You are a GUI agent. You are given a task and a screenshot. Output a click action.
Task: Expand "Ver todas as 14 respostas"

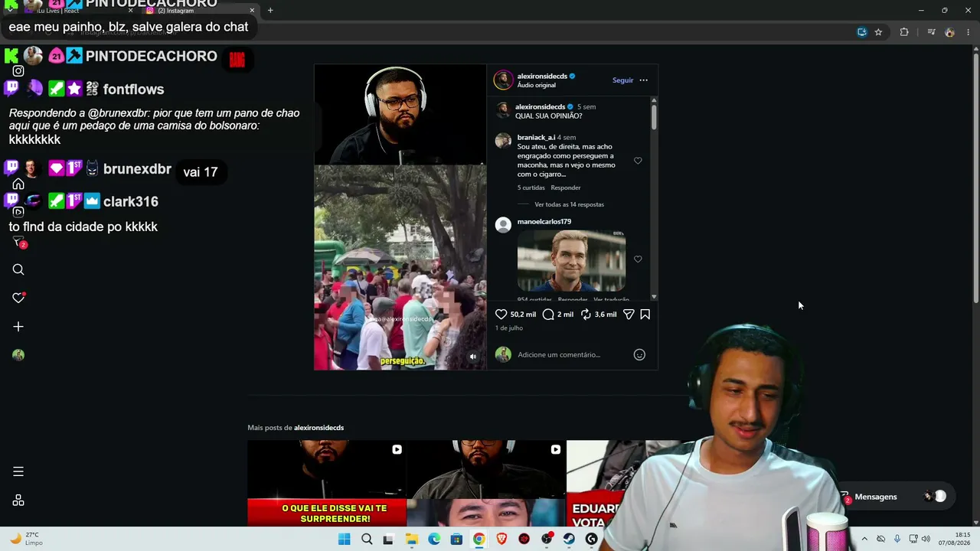coord(569,205)
